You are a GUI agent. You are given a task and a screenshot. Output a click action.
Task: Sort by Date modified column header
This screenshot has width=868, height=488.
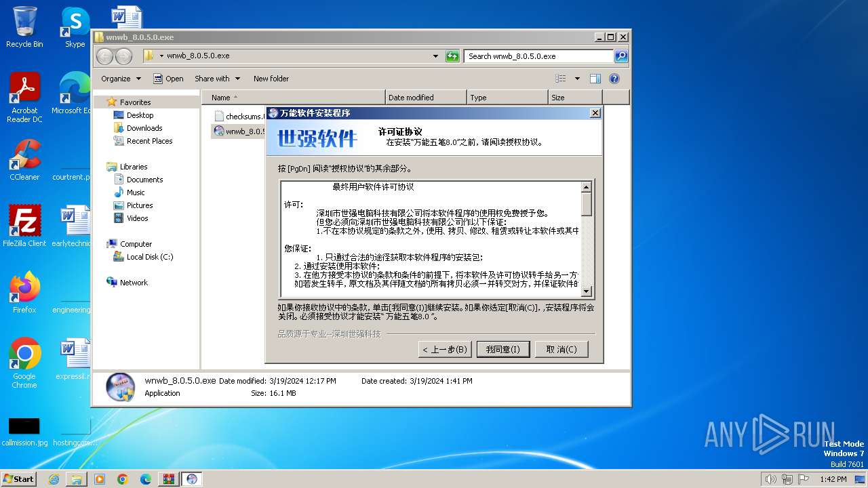[426, 98]
